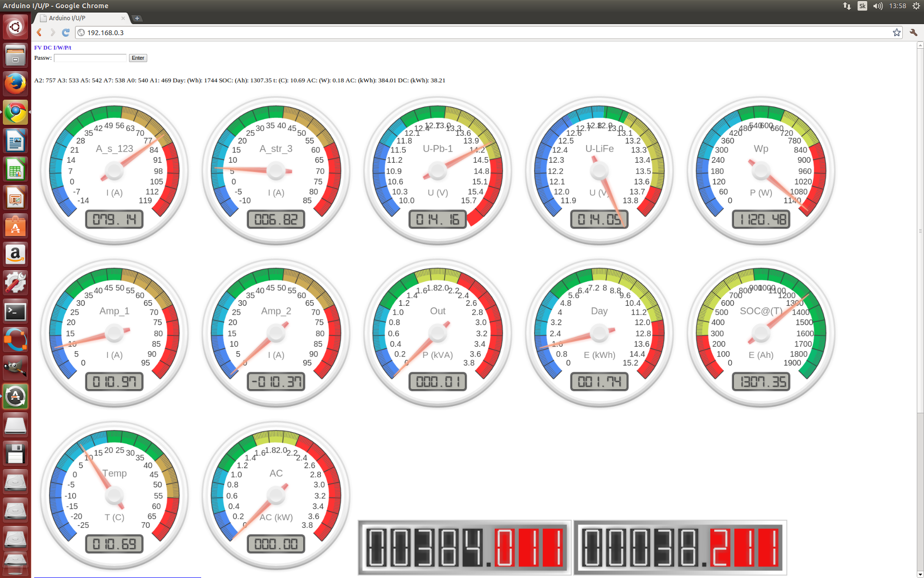Click the address bar URL
This screenshot has height=578, width=924.
[105, 33]
